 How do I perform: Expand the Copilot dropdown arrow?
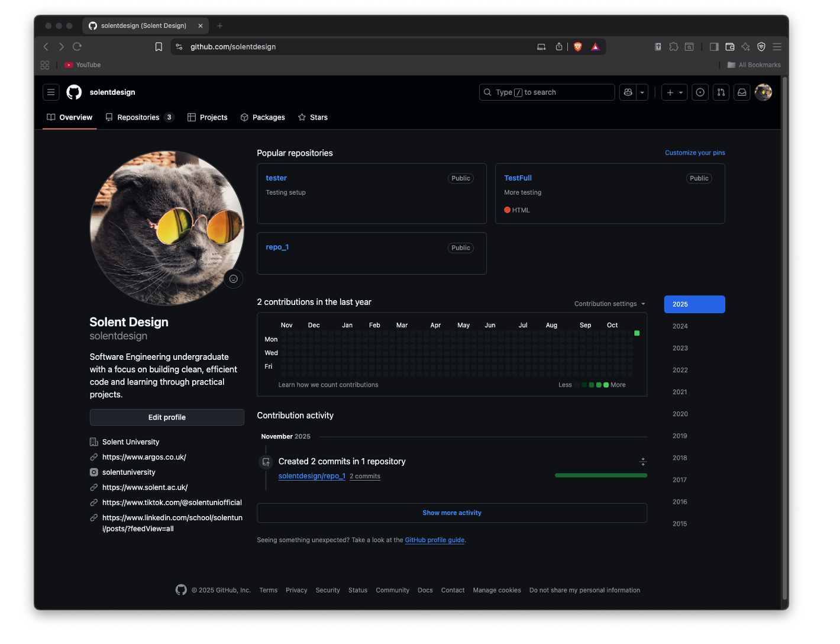(x=642, y=92)
